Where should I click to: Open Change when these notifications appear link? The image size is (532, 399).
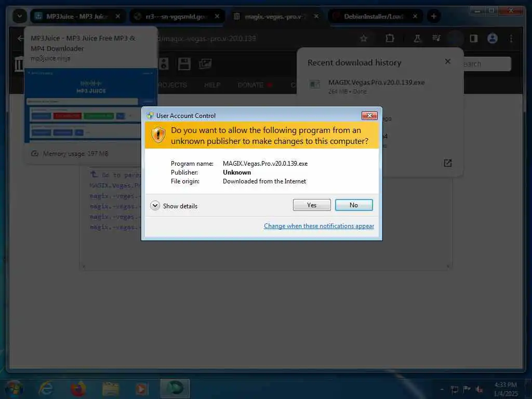pos(319,226)
